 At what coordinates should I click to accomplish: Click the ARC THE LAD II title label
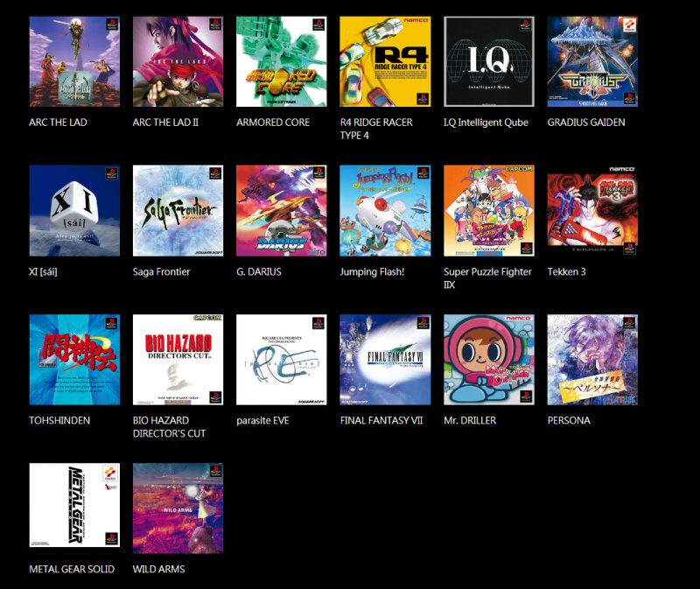pyautogui.click(x=165, y=123)
